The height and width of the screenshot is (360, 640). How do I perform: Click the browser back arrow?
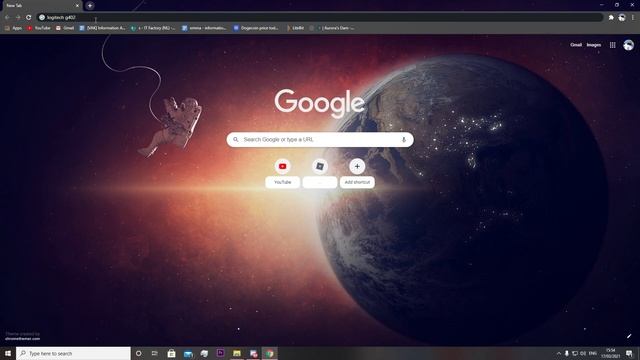pos(7,18)
